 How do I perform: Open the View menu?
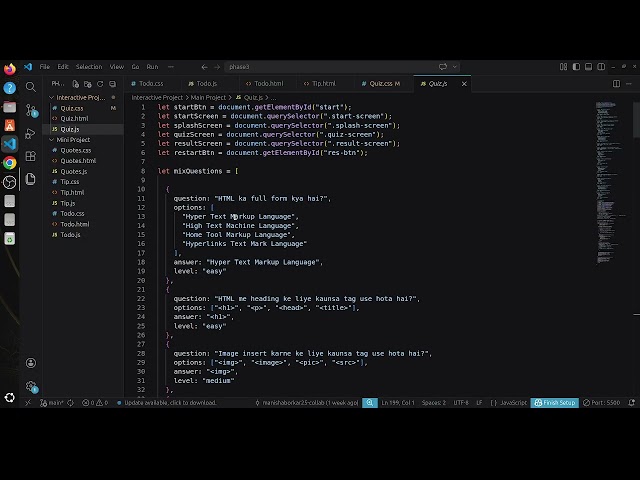click(x=116, y=67)
